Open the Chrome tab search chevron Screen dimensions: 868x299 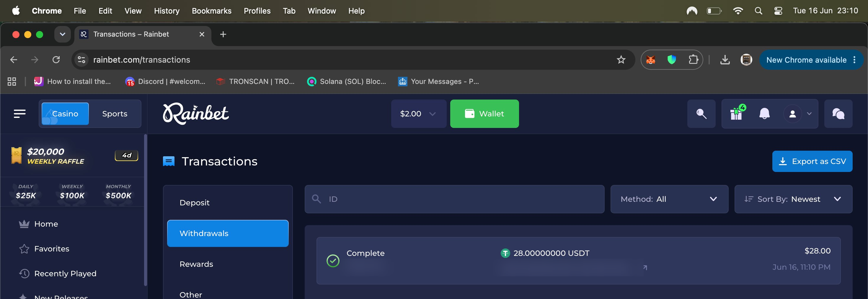click(62, 34)
